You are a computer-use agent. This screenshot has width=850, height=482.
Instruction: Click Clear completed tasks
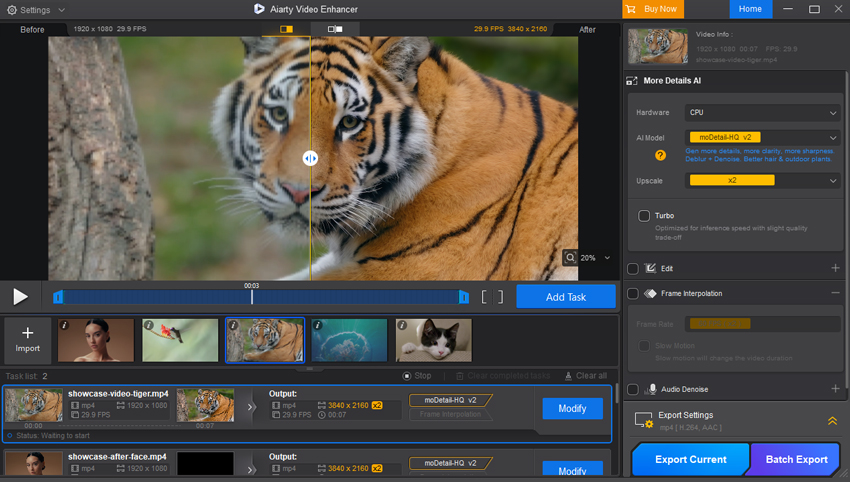[503, 376]
